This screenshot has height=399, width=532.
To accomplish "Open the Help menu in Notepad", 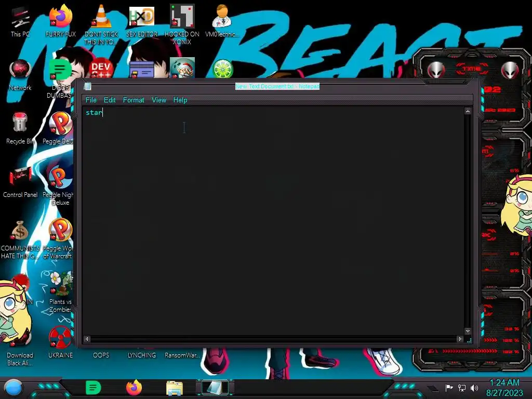I will (x=180, y=100).
